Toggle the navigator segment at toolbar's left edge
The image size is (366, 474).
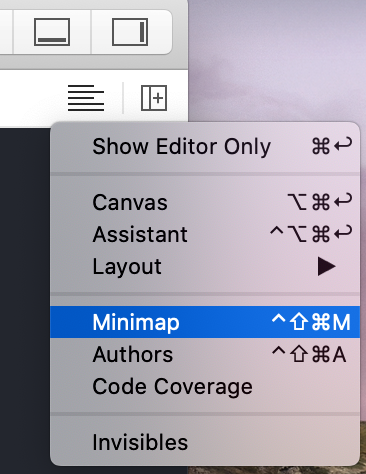pos(6,32)
